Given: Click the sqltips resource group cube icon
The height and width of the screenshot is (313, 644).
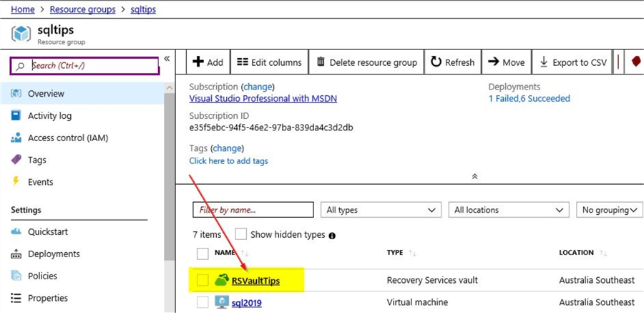Looking at the screenshot, I should 21,34.
